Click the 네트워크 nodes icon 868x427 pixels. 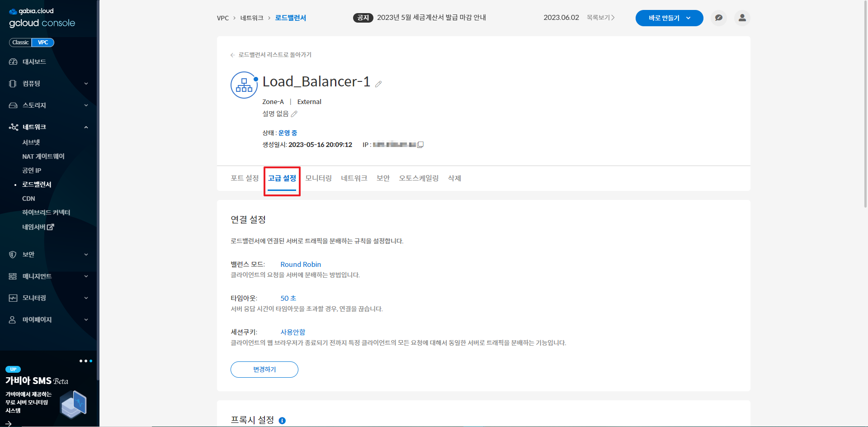tap(14, 127)
